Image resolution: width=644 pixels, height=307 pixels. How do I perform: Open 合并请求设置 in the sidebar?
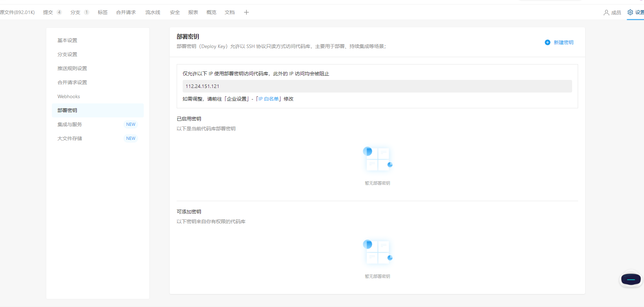(98, 82)
